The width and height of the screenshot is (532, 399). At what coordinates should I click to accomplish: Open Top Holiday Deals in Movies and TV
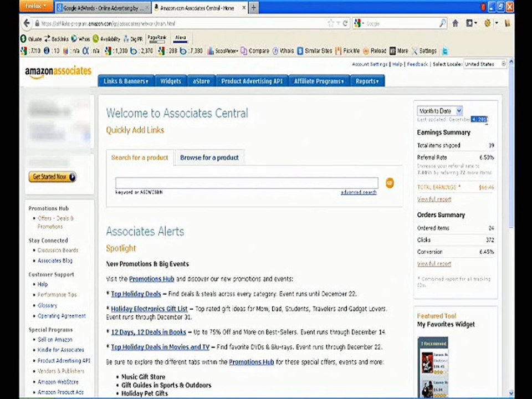coord(160,347)
